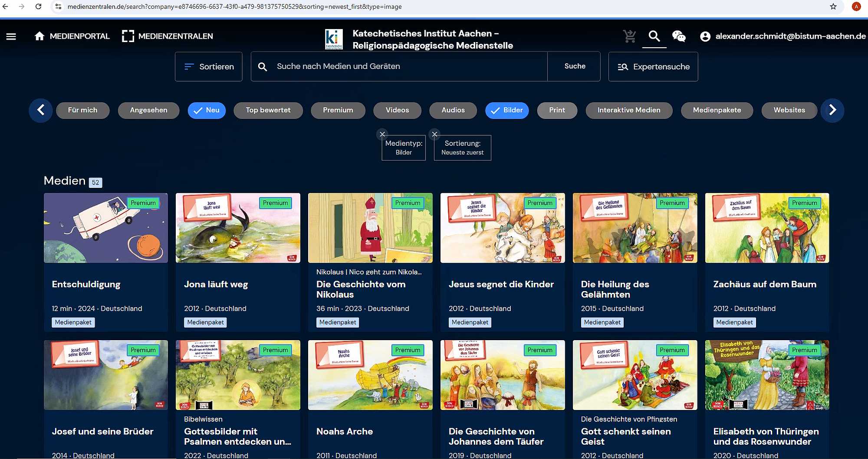Open the shopping cart icon
The image size is (868, 459).
tap(629, 36)
